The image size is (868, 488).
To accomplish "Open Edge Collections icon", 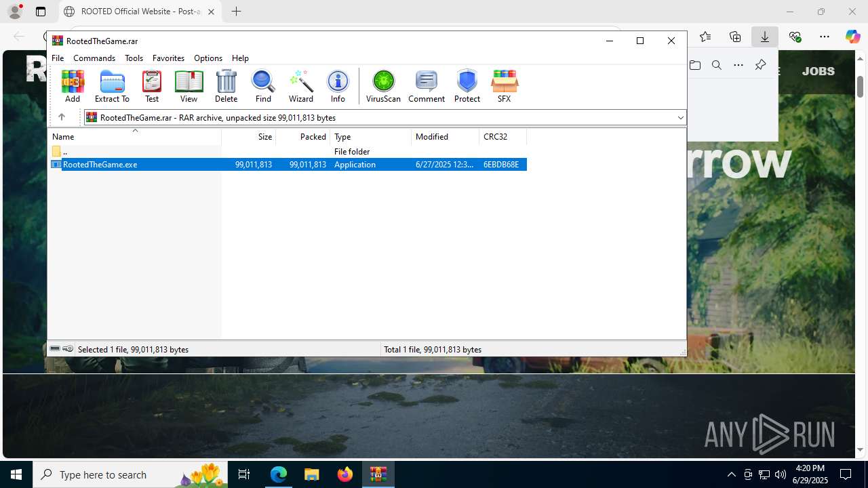I will point(735,37).
